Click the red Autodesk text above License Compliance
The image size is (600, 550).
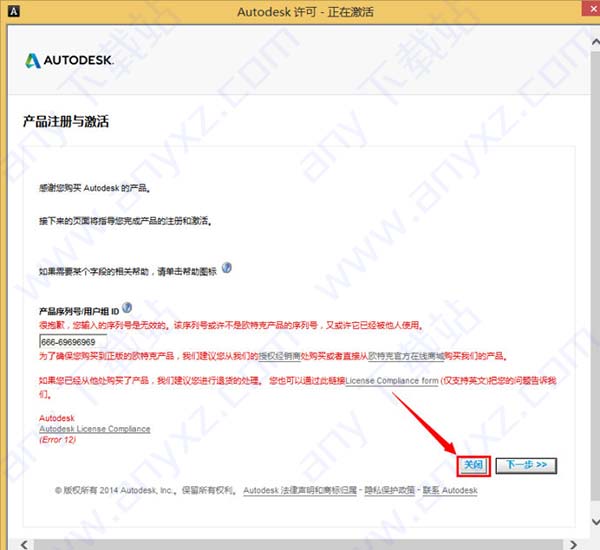[x=57, y=418]
